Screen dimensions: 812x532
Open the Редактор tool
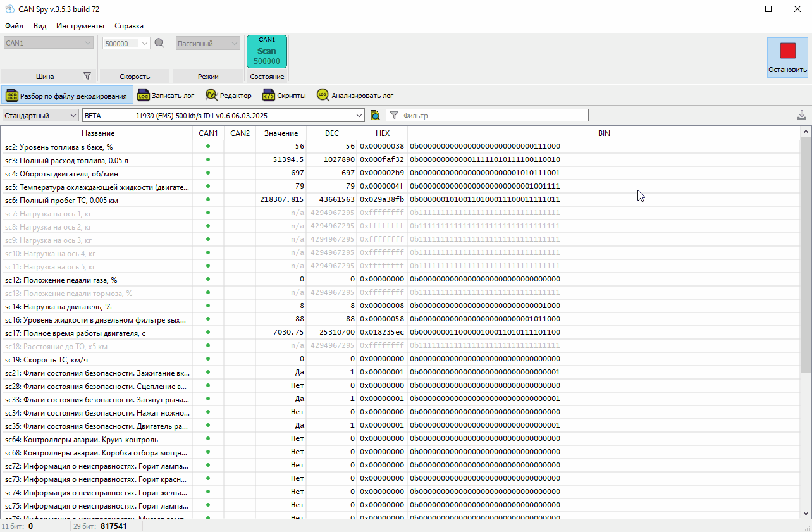(228, 96)
